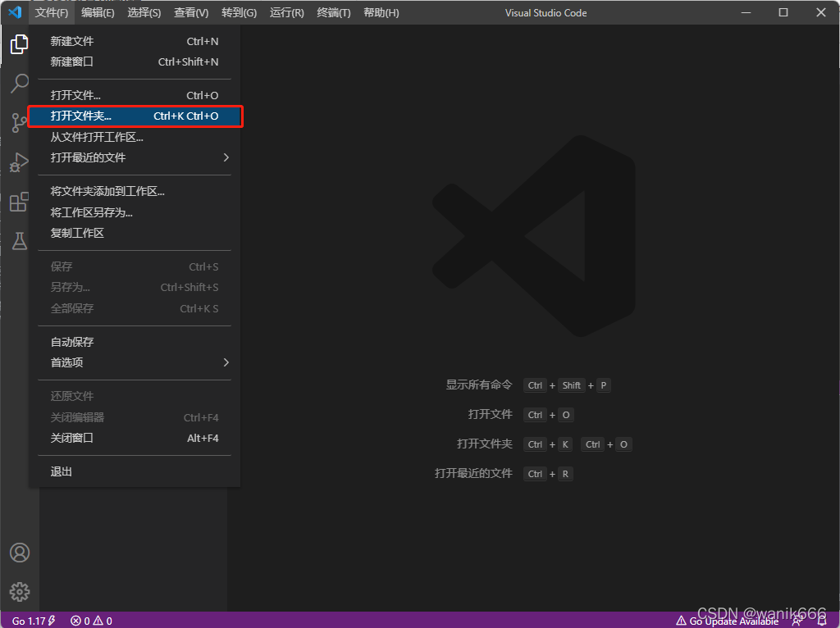Toggle the 自动保存 option
840x628 pixels.
[x=135, y=342]
